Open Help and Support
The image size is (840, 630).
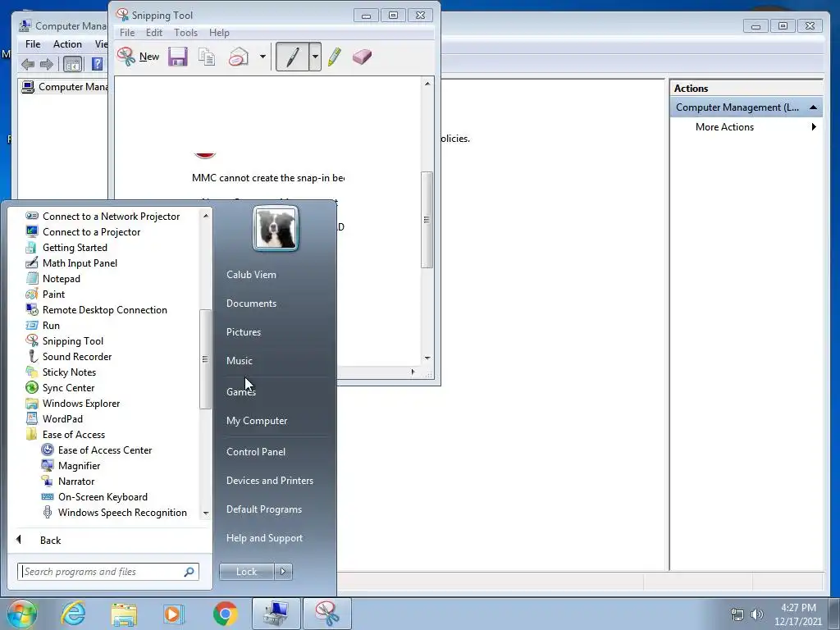pos(264,538)
